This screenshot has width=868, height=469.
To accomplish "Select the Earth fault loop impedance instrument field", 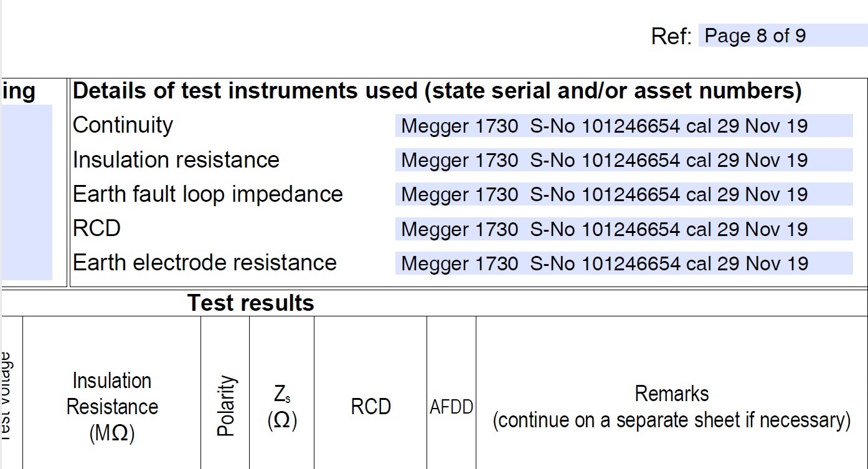I will (x=624, y=194).
